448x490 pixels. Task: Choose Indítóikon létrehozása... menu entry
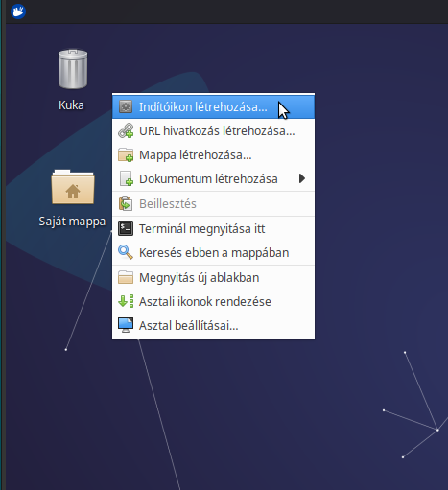point(213,106)
